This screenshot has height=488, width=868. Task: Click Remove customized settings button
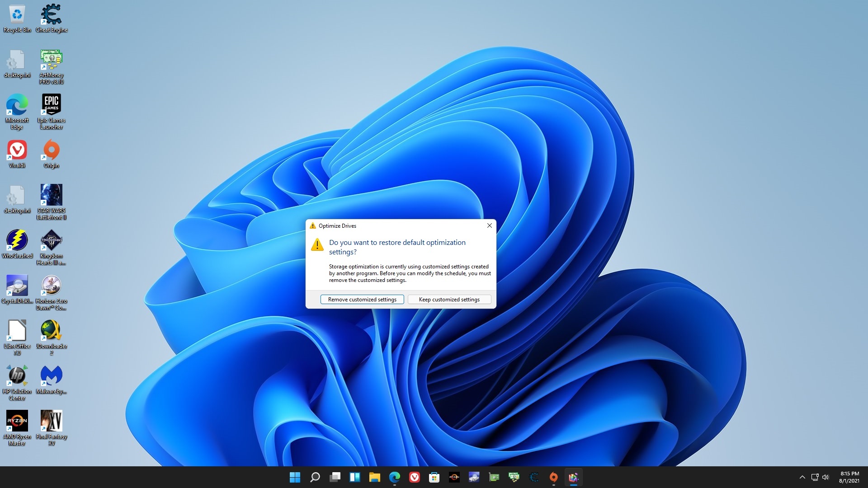[362, 300]
